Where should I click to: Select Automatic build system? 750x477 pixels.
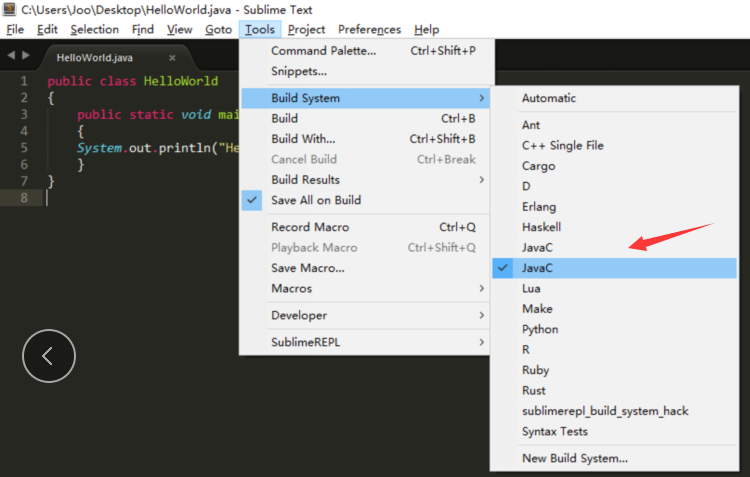(x=615, y=98)
